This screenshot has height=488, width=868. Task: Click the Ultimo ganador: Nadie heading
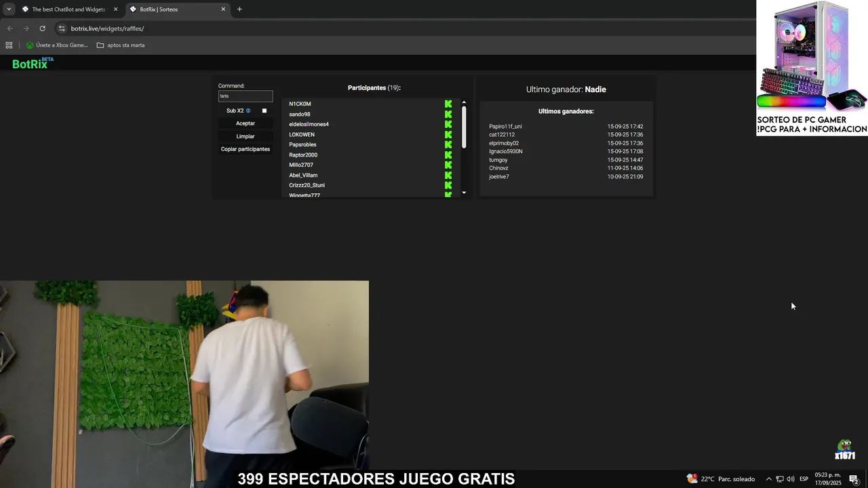click(566, 89)
